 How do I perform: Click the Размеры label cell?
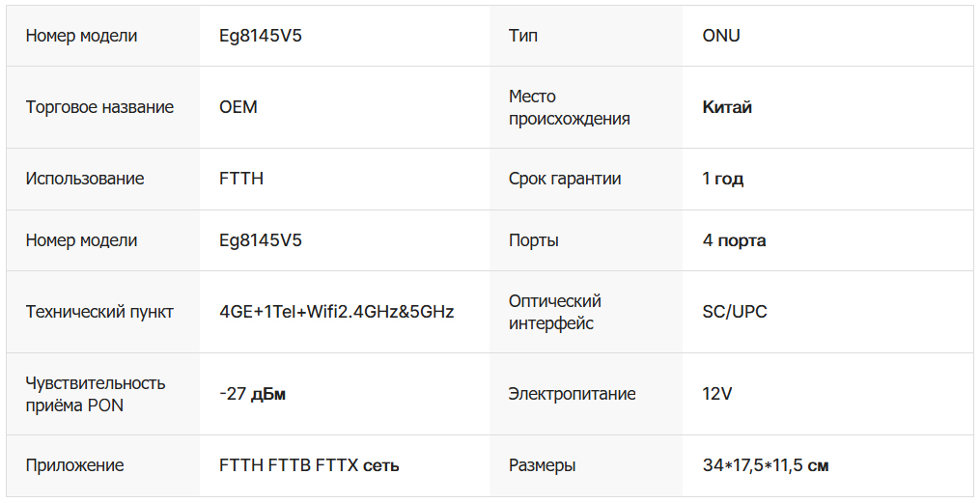pos(542,465)
